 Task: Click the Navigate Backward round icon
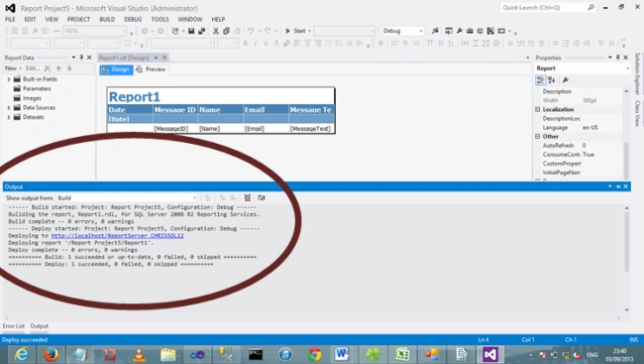click(x=145, y=31)
